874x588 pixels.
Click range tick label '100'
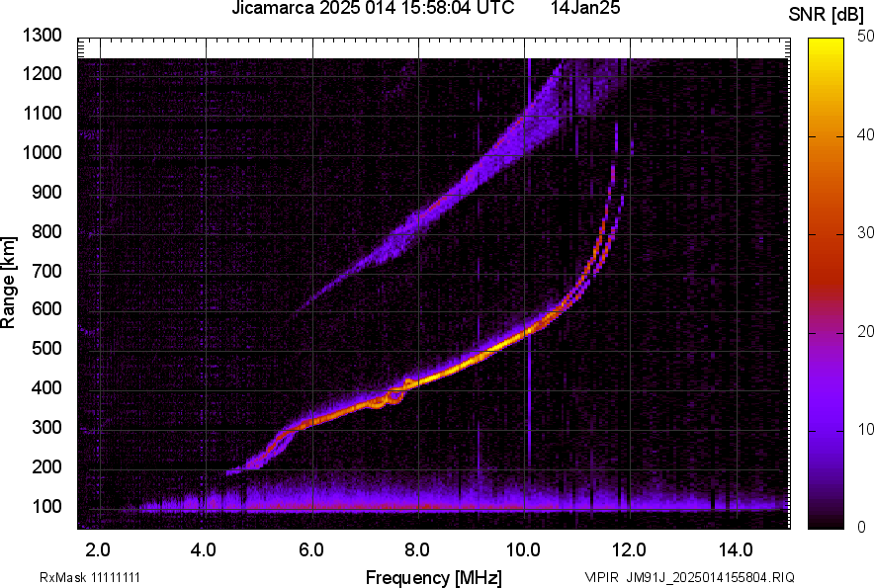click(46, 507)
